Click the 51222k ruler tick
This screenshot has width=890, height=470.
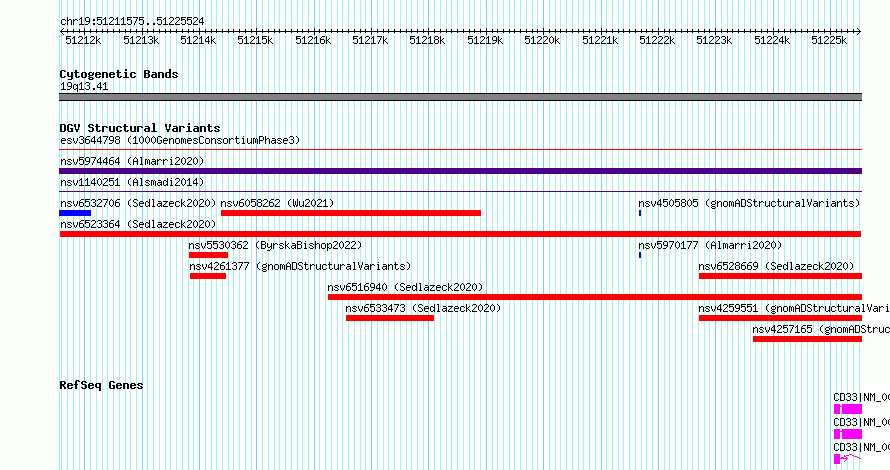coord(657,40)
